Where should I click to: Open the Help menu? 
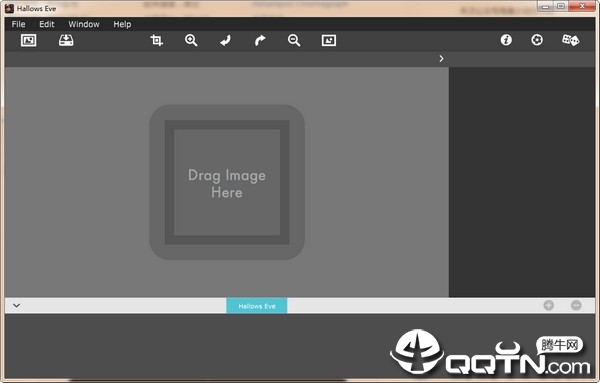(x=122, y=24)
